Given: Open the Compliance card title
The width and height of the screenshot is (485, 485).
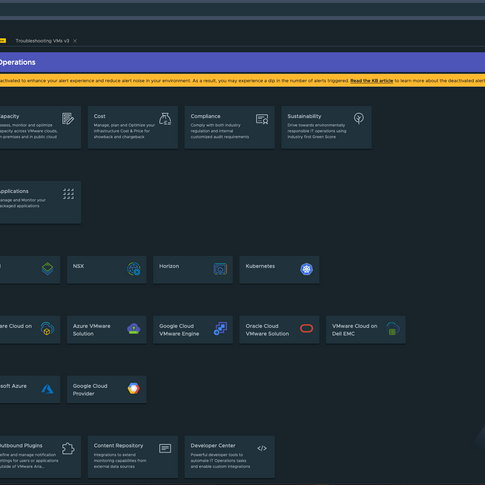Looking at the screenshot, I should (205, 116).
